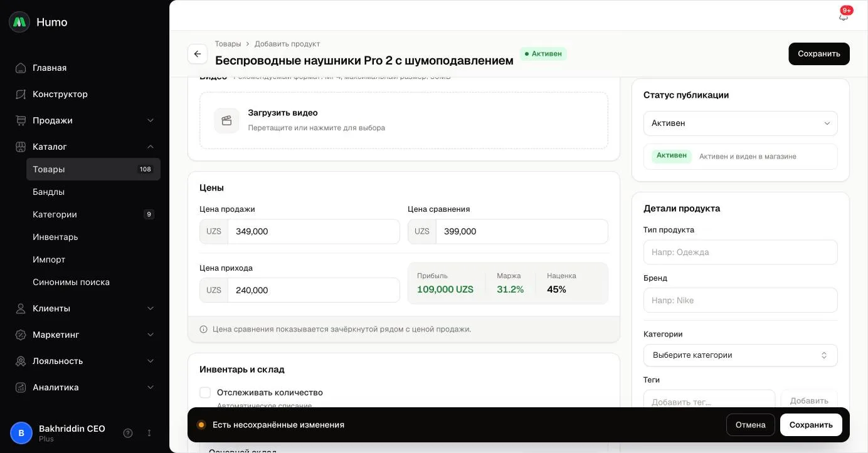
Task: Click the Humo logo icon
Action: [x=19, y=22]
